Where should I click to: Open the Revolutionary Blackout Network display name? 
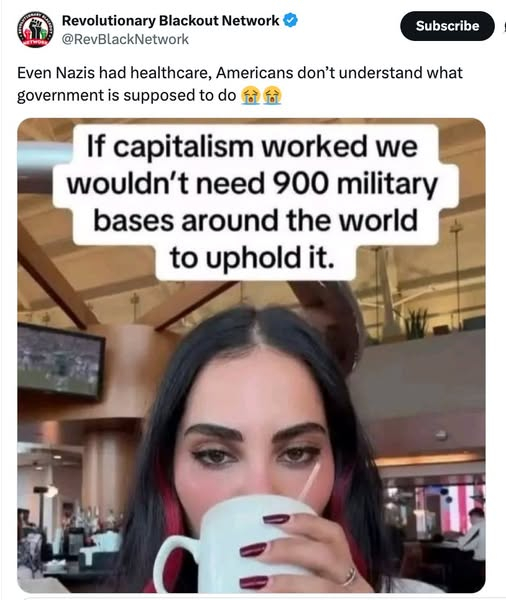pyautogui.click(x=170, y=20)
